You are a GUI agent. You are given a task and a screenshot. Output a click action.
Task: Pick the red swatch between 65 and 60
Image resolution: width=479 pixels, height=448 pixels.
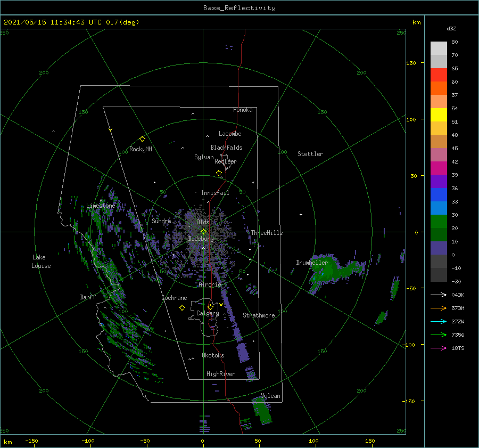439,75
